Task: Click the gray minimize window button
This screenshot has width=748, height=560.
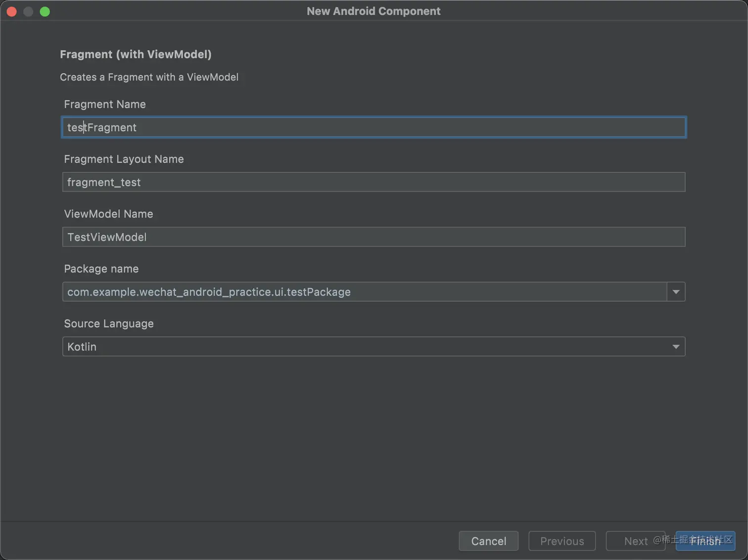Action: tap(28, 11)
